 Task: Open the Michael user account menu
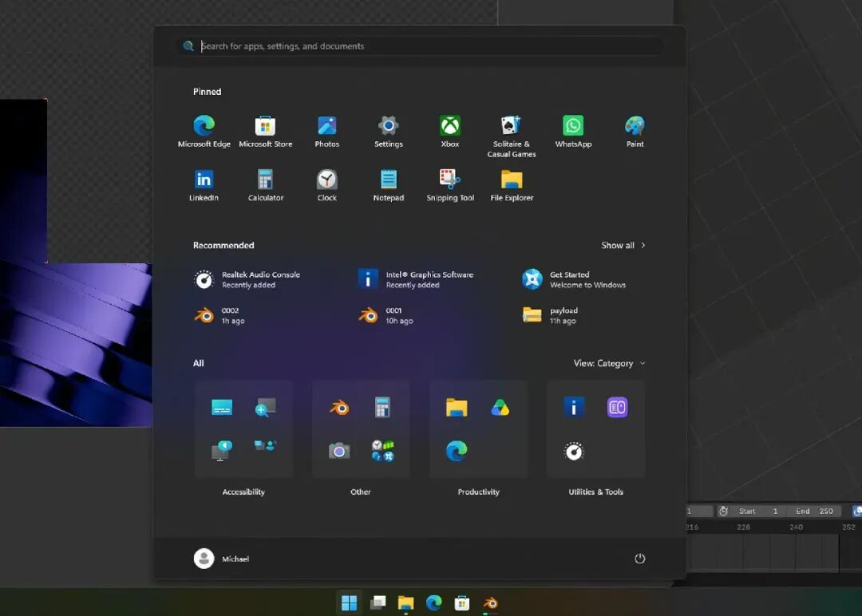point(222,559)
